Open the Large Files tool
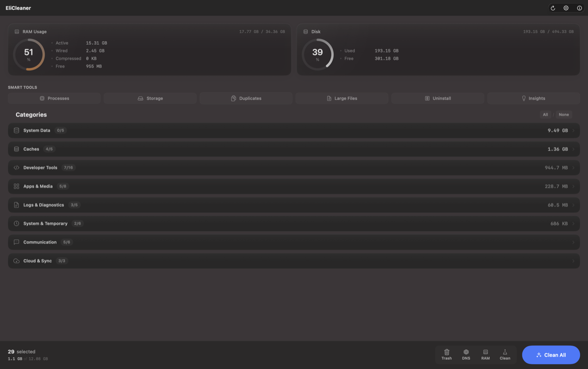Image resolution: width=588 pixels, height=369 pixels. click(342, 98)
